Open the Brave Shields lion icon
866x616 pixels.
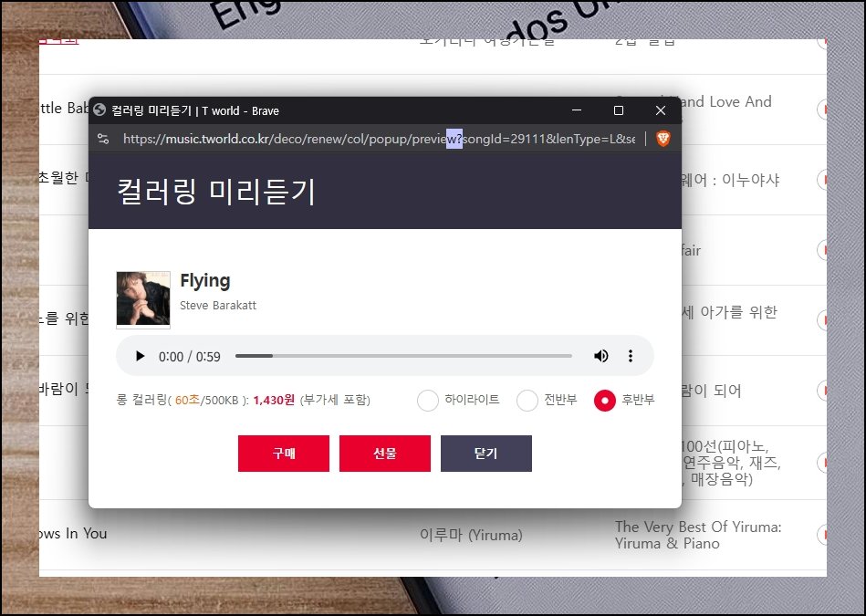pos(663,139)
